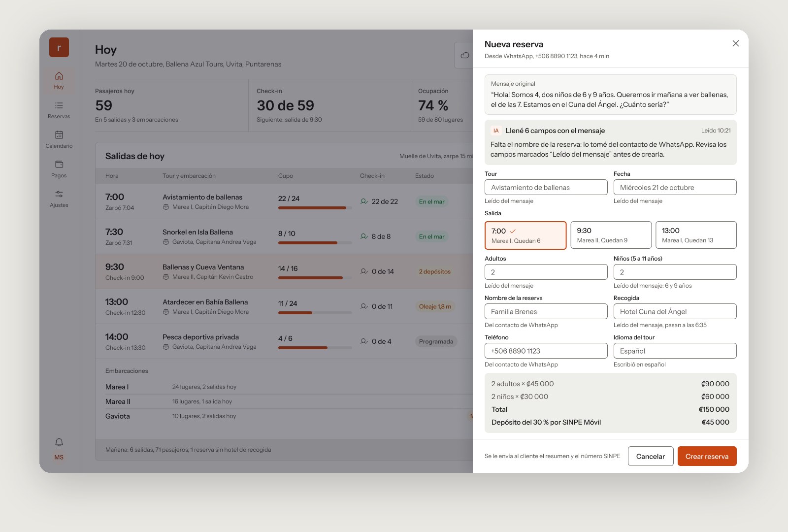Open the Fecha field Miércoles 21 de octubre

(x=675, y=187)
